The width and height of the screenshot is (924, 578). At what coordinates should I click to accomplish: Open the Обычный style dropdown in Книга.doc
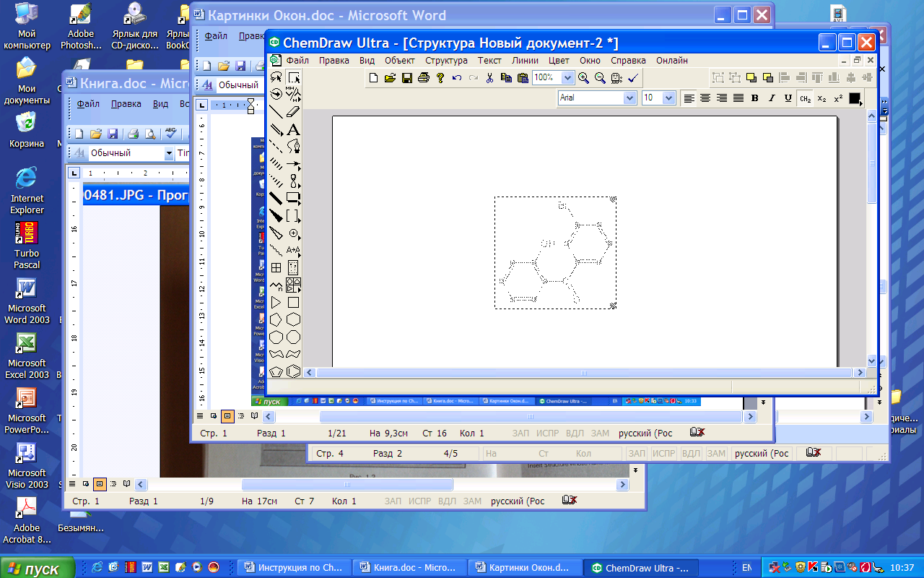169,153
